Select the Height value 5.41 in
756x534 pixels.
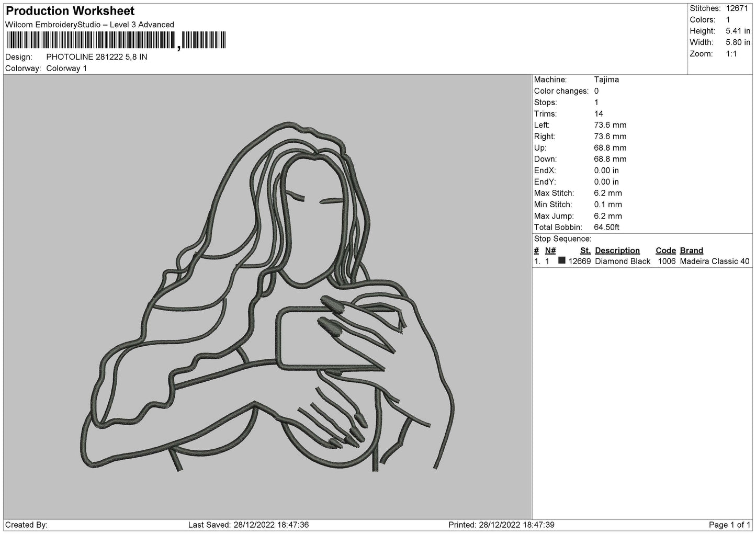[738, 31]
